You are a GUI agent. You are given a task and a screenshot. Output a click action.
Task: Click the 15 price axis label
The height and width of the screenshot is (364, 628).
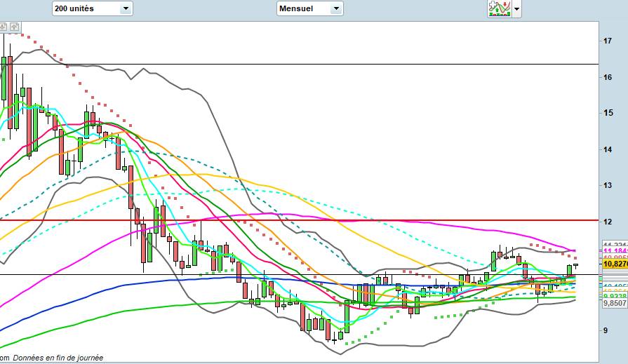(x=608, y=113)
